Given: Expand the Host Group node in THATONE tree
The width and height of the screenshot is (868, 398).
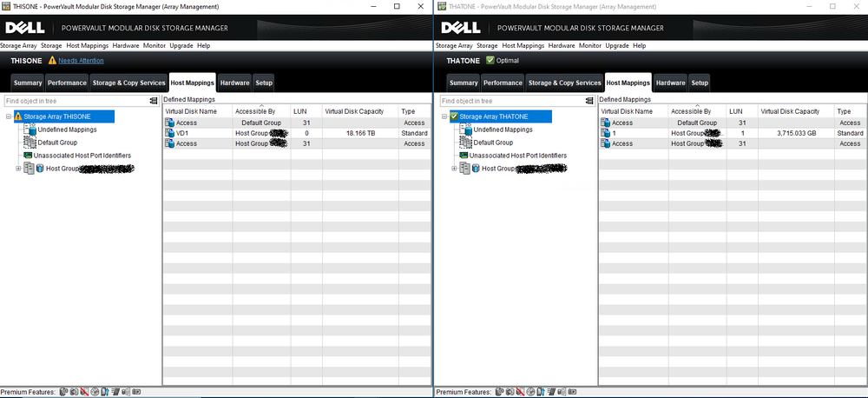Looking at the screenshot, I should click(454, 169).
